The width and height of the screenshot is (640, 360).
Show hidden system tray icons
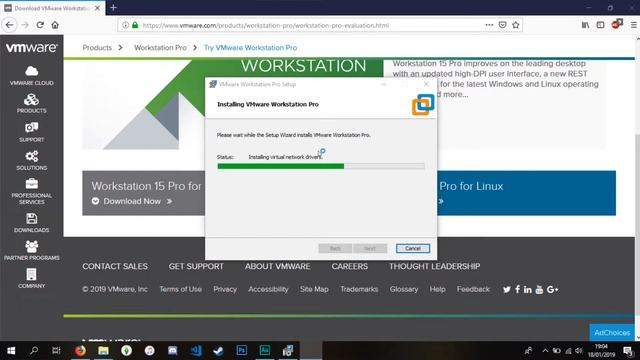tap(545, 351)
